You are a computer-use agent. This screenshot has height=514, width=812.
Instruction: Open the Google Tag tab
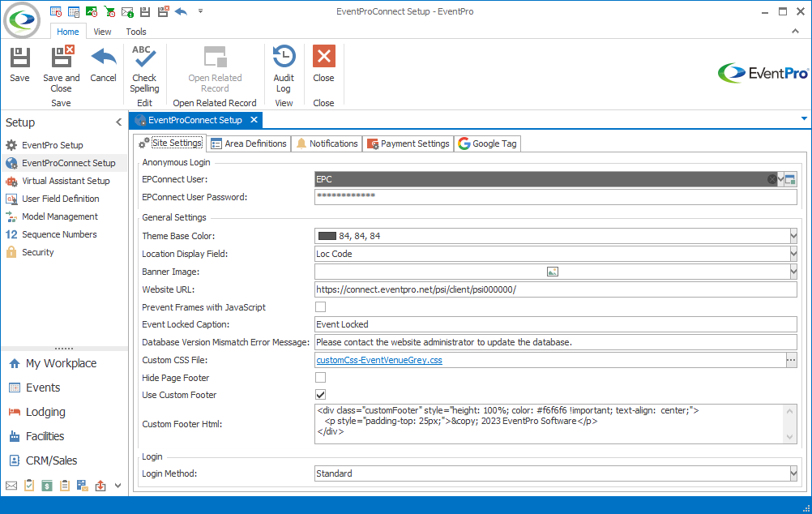(487, 143)
